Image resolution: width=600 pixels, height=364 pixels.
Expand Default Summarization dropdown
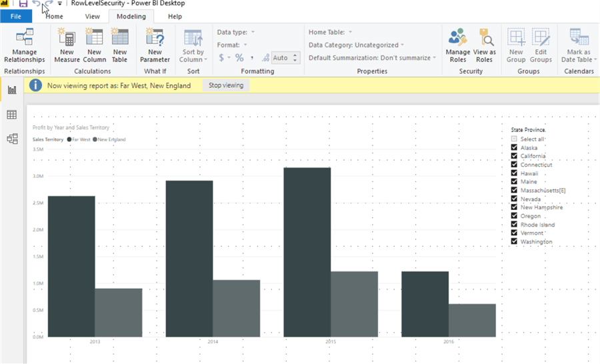(x=372, y=58)
